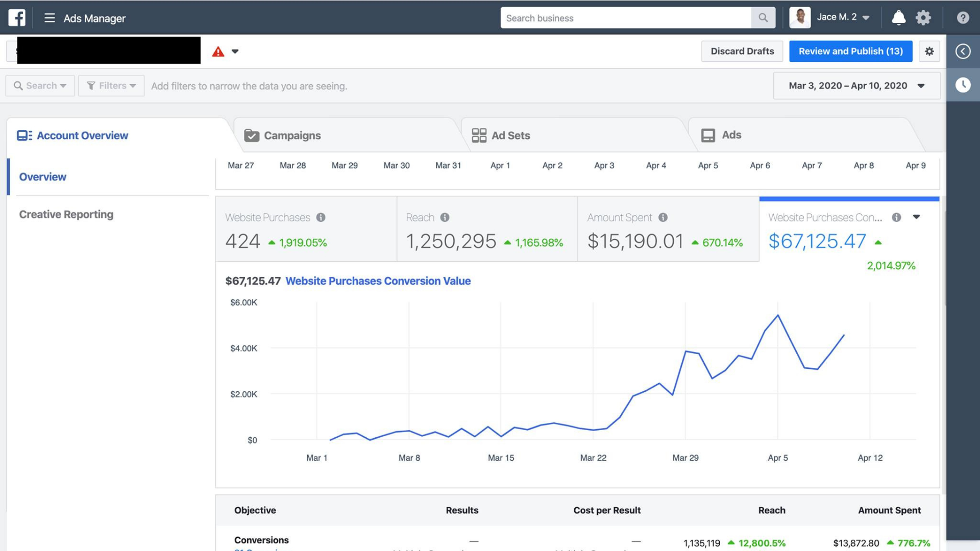Click the Review and Publish (13) button

coord(850,51)
